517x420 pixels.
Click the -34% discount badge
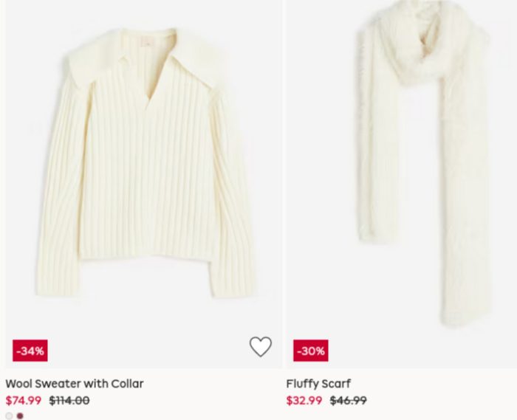30,351
